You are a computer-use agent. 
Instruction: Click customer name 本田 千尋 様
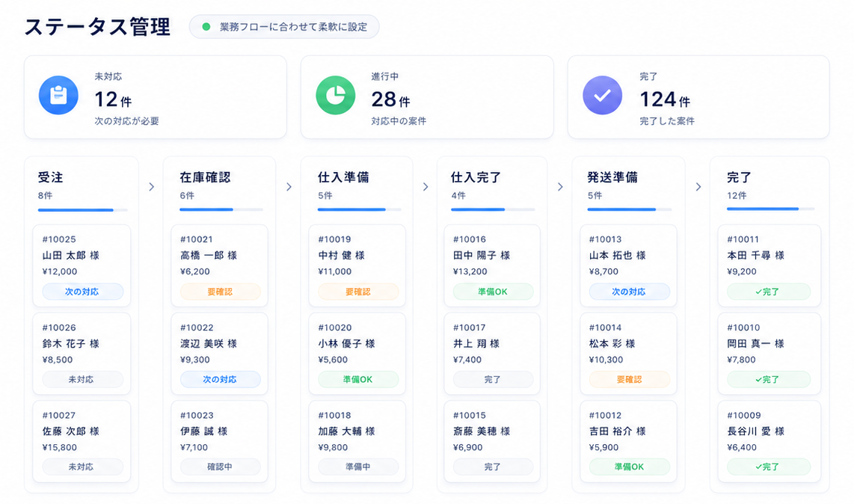(756, 256)
